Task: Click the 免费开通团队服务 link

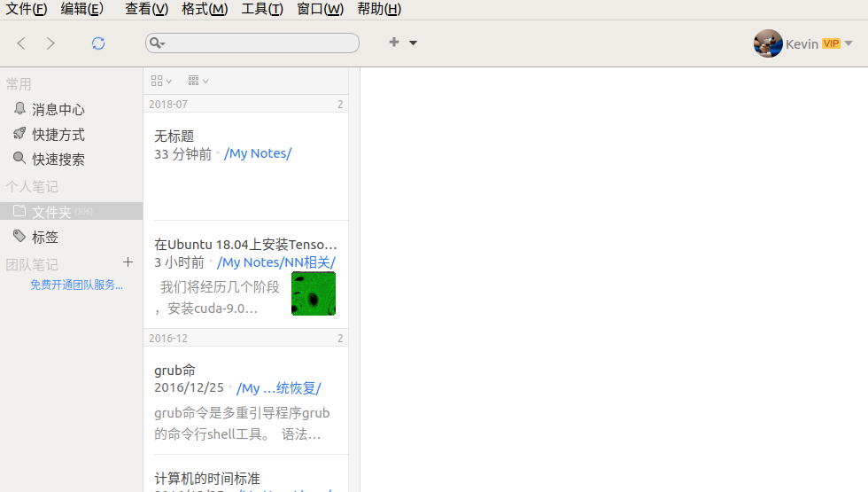Action: (x=76, y=285)
